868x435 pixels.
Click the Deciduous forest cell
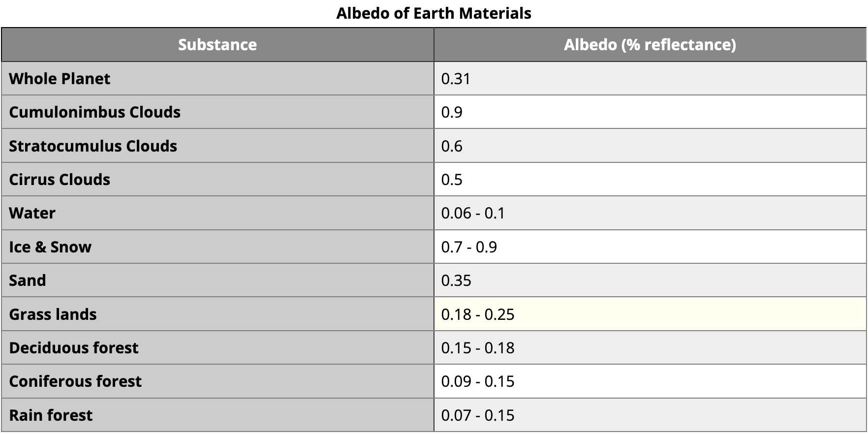click(x=74, y=348)
